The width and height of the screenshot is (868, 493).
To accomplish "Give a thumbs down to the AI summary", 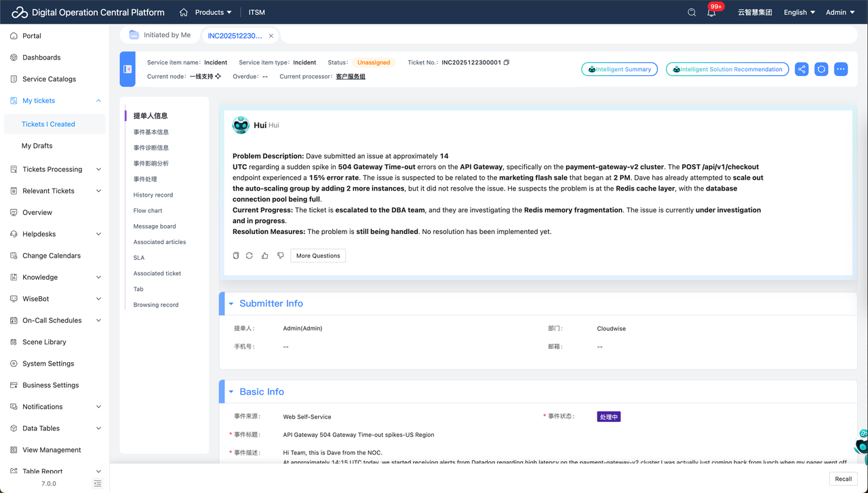I will click(280, 256).
